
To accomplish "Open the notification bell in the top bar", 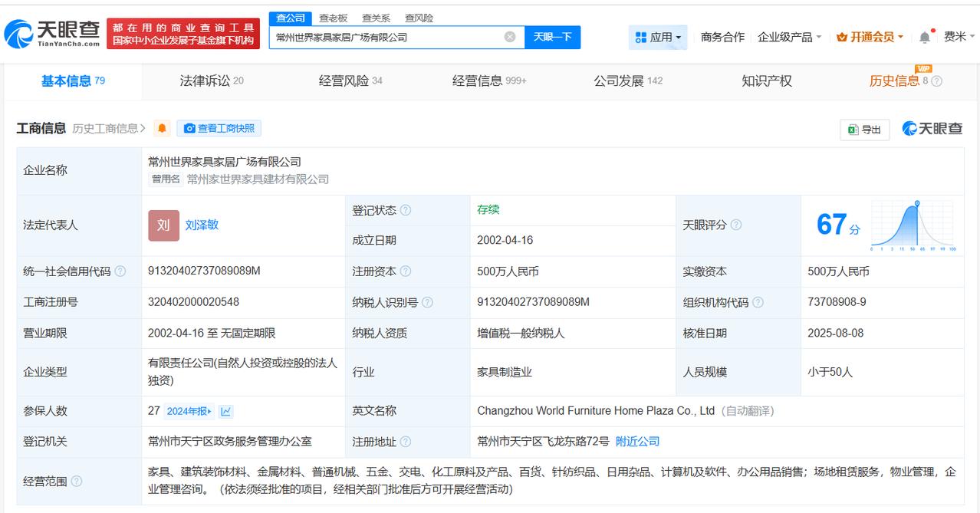I will click(925, 37).
